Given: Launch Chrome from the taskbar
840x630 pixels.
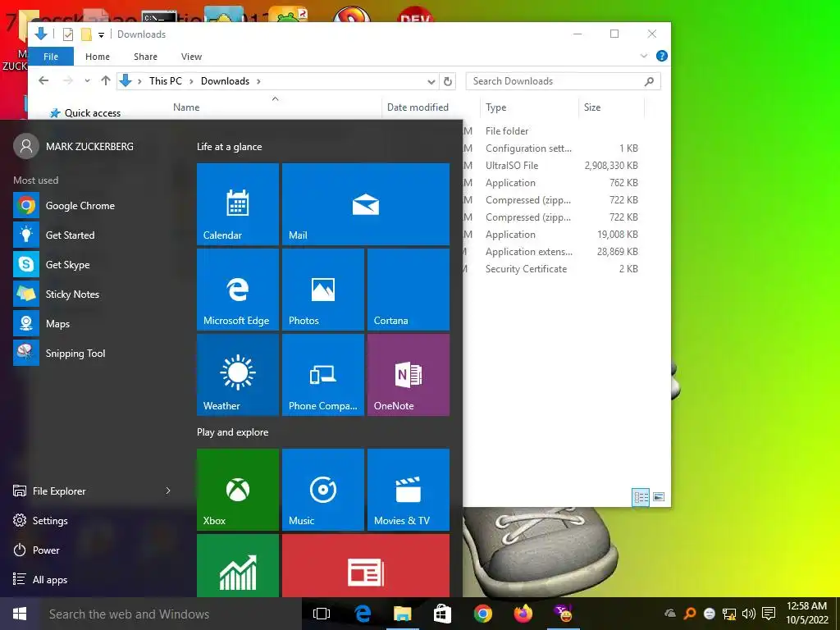Looking at the screenshot, I should pos(482,614).
